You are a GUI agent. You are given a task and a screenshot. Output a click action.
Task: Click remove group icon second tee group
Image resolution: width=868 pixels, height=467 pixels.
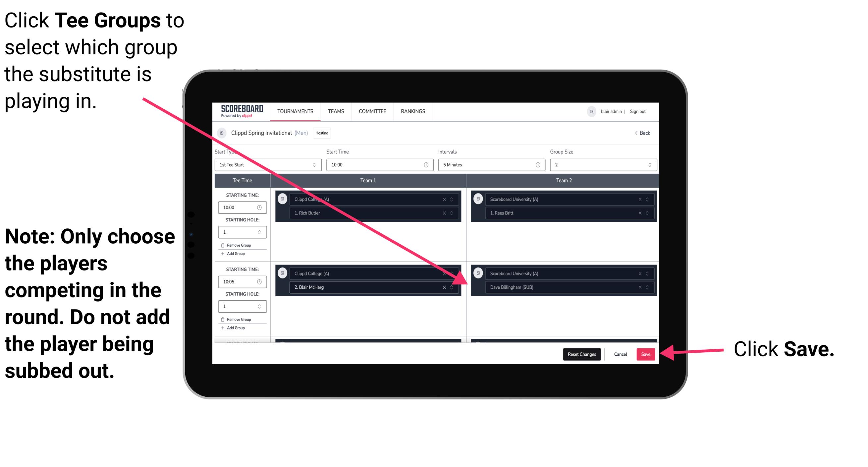(x=224, y=321)
